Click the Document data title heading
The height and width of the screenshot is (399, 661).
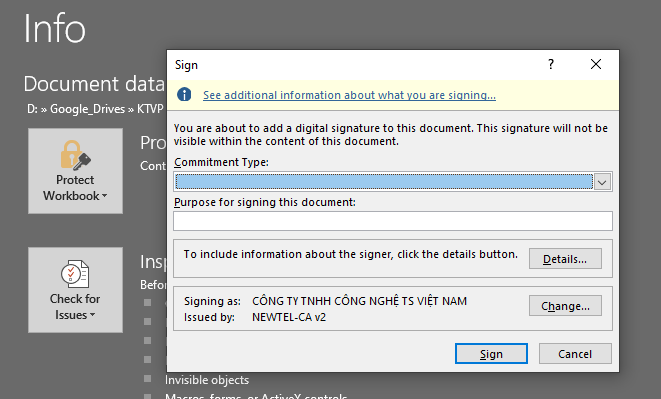(x=94, y=84)
